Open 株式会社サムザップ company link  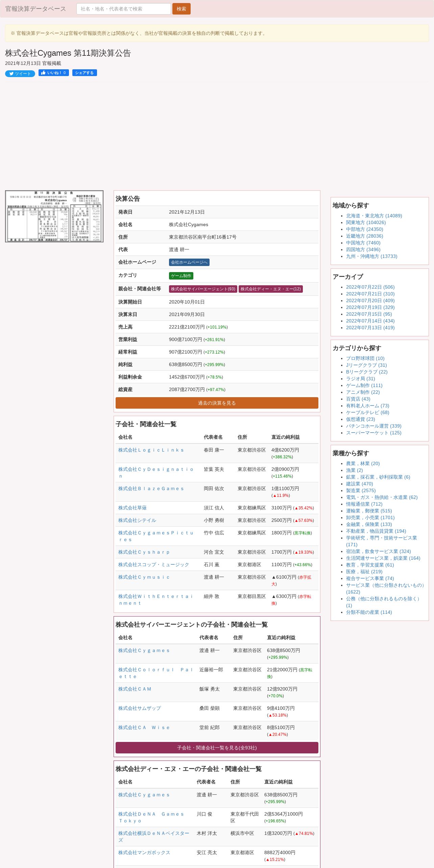coord(140,708)
